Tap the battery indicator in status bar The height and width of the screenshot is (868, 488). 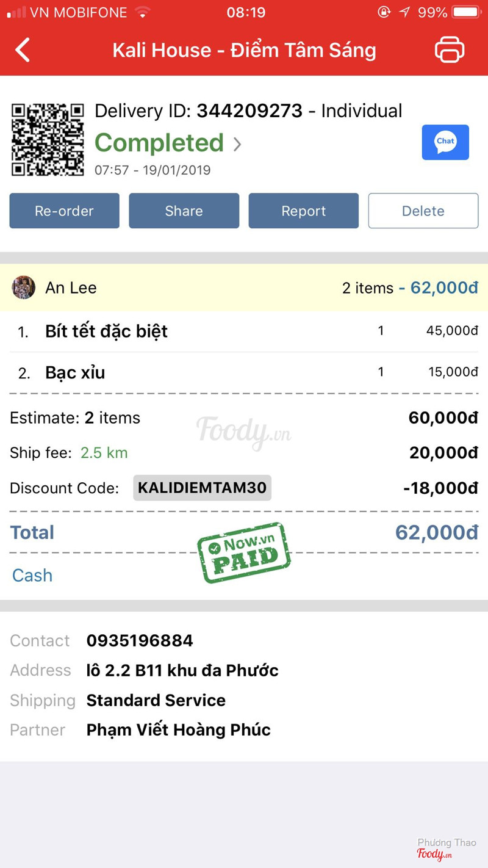click(467, 12)
